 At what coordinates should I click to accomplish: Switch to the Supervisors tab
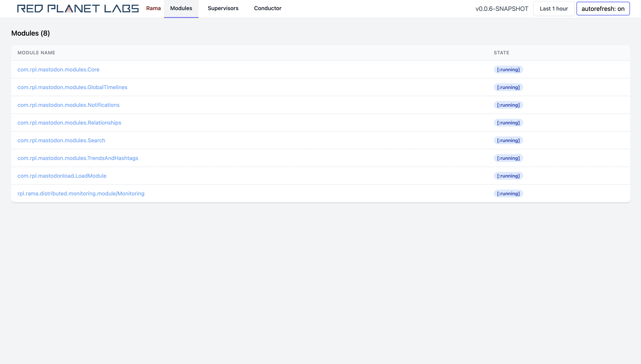point(223,9)
